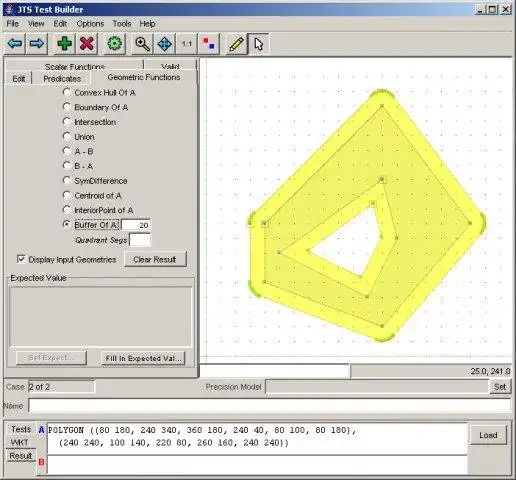This screenshot has height=480, width=516.
Task: Select the arrow pointer tool
Action: [x=259, y=44]
